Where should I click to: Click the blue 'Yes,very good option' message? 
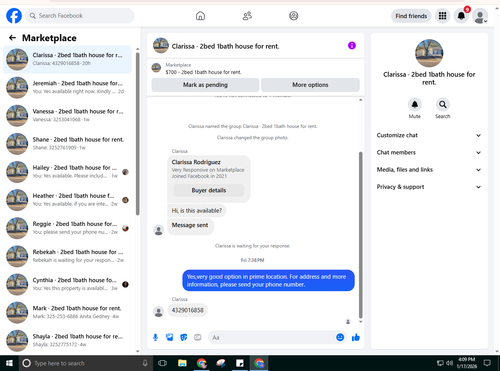click(268, 280)
